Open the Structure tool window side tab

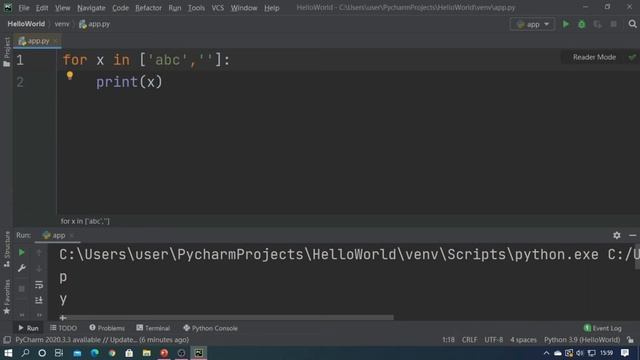[x=7, y=250]
